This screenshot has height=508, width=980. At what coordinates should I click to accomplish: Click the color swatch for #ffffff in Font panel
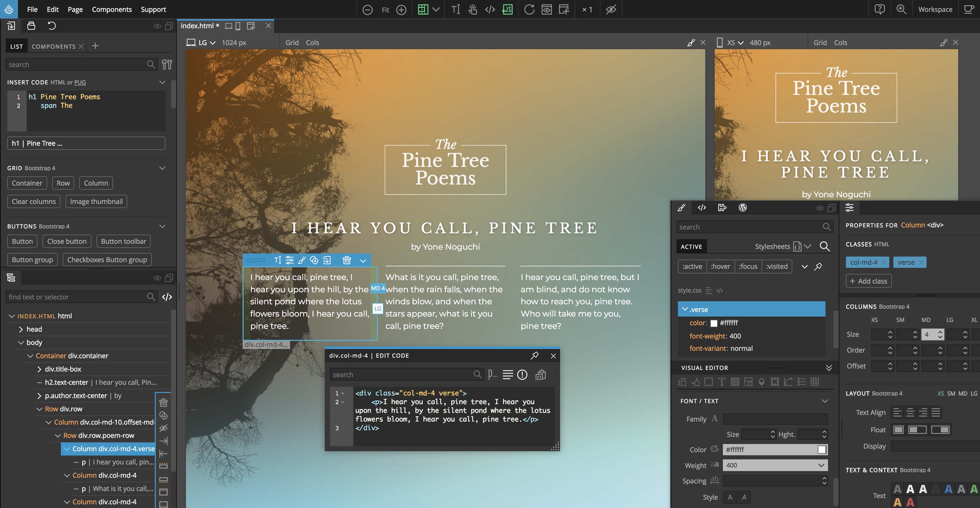tap(822, 449)
